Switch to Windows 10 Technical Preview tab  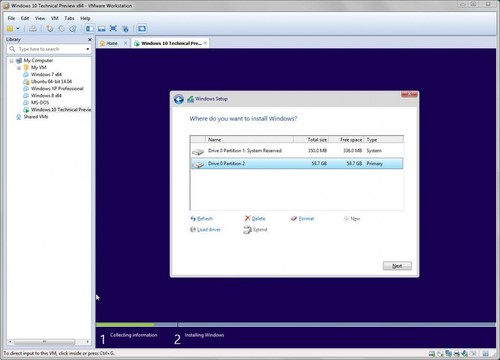point(171,43)
